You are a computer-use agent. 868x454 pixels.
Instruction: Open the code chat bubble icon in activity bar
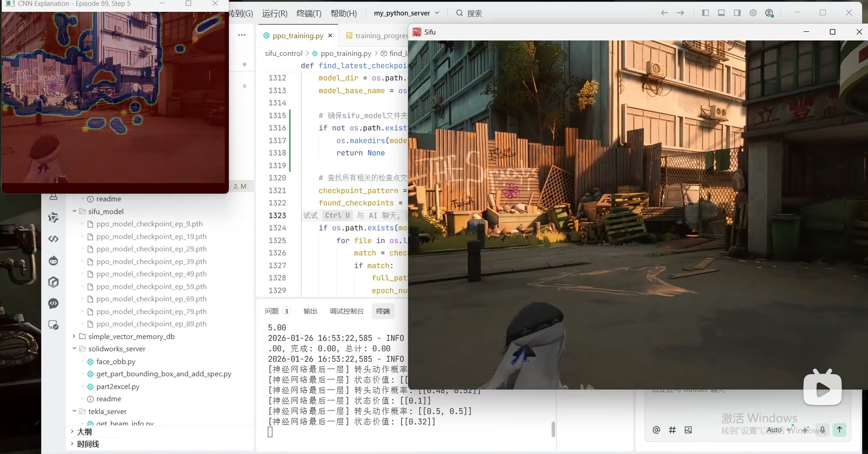click(x=54, y=304)
